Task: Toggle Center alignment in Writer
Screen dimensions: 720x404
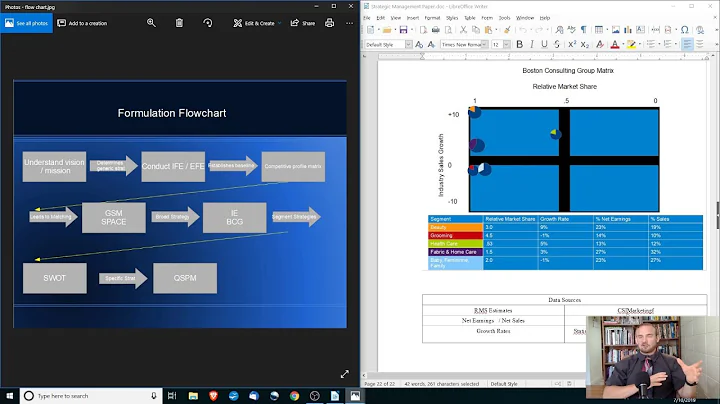Action: [700, 44]
